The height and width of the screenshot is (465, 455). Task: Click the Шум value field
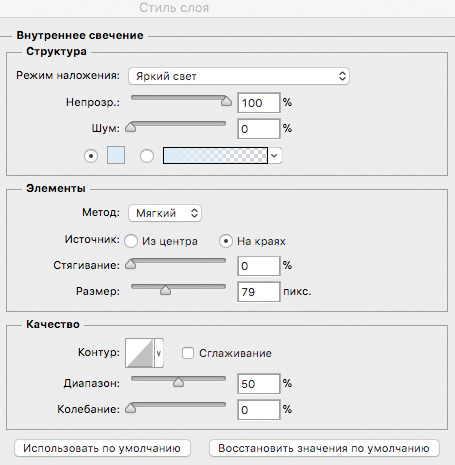(259, 129)
